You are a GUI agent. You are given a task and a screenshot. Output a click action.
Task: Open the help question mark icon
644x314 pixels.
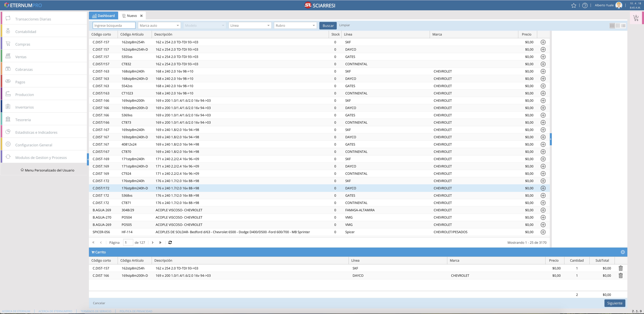coord(585,5)
